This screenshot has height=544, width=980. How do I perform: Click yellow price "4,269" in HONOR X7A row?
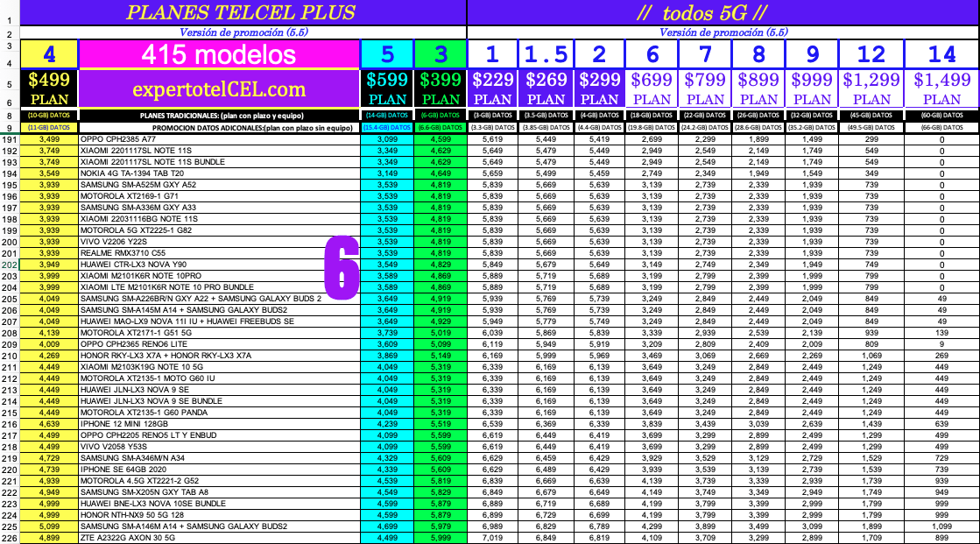pyautogui.click(x=49, y=356)
